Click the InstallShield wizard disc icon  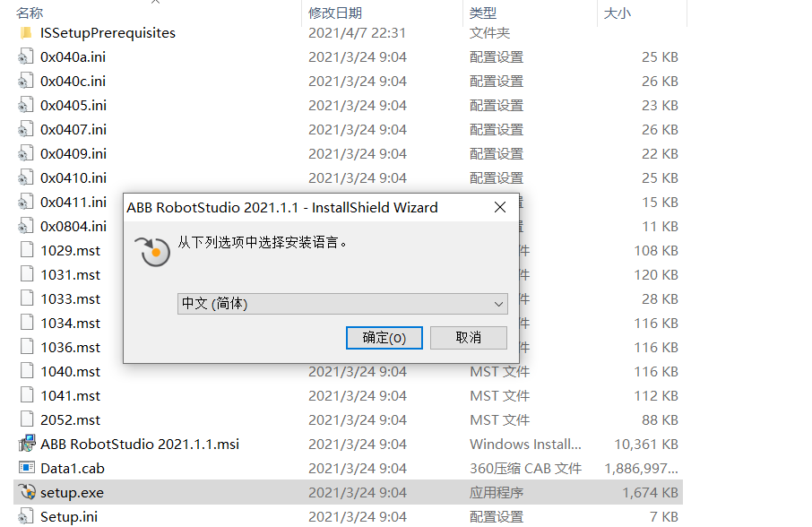(152, 252)
